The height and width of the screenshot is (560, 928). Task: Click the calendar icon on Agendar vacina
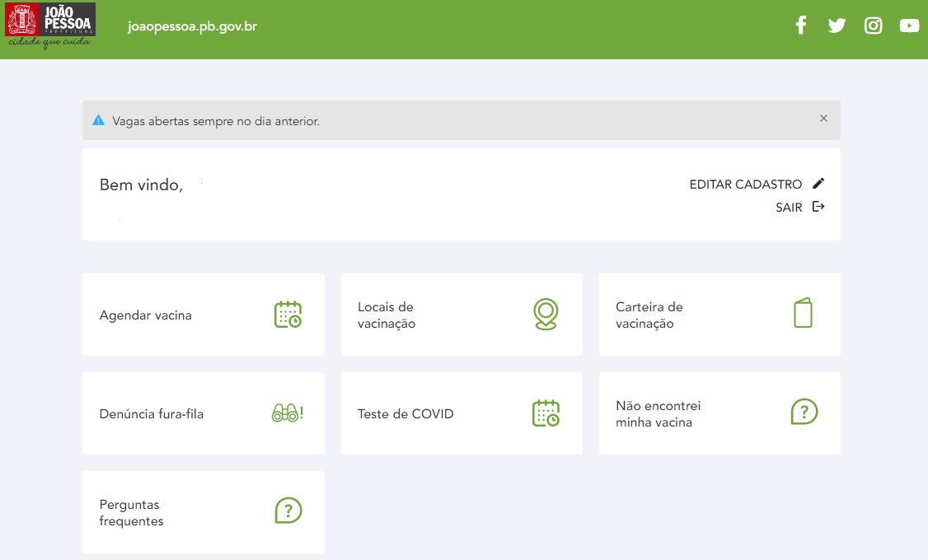[288, 315]
